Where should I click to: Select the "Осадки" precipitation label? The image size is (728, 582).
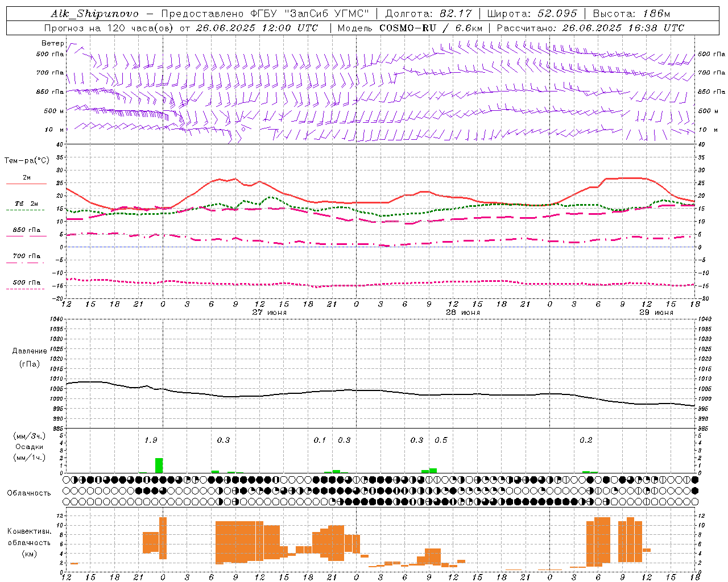[30, 447]
